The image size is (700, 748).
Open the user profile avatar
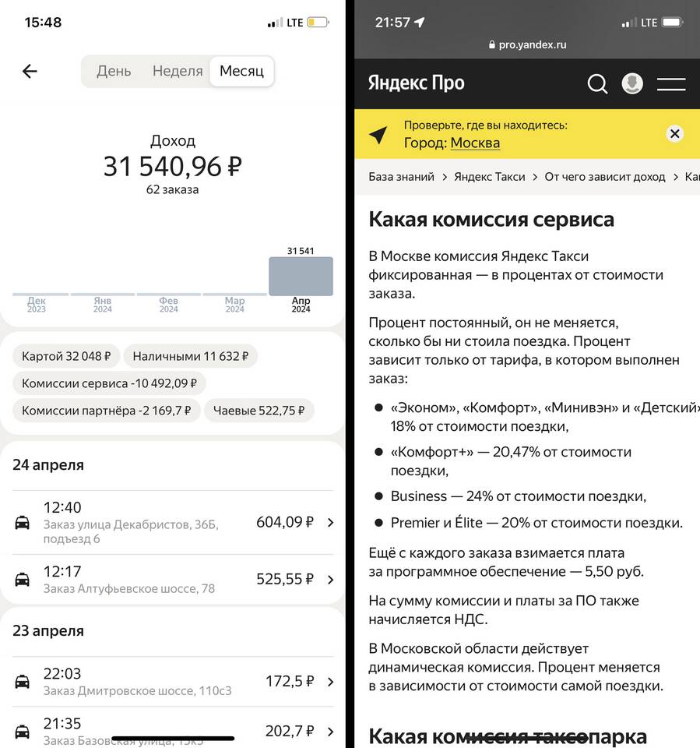pos(632,84)
